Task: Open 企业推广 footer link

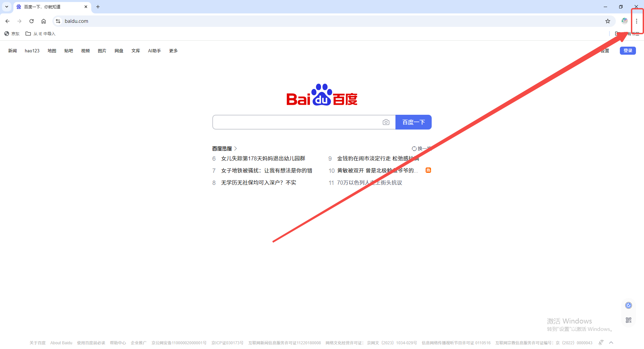Action: 139,343
